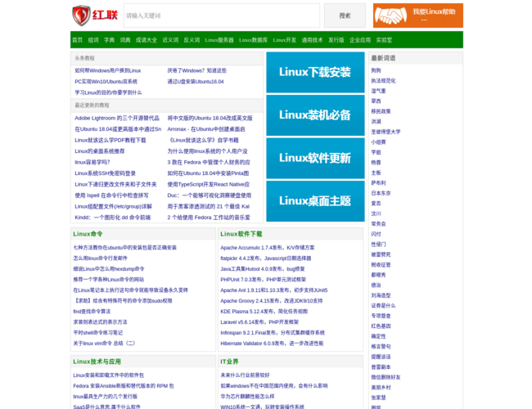Image resolution: width=532 pixels, height=409 pixels.
Task: Open the 词典 nav item
Action: point(125,40)
